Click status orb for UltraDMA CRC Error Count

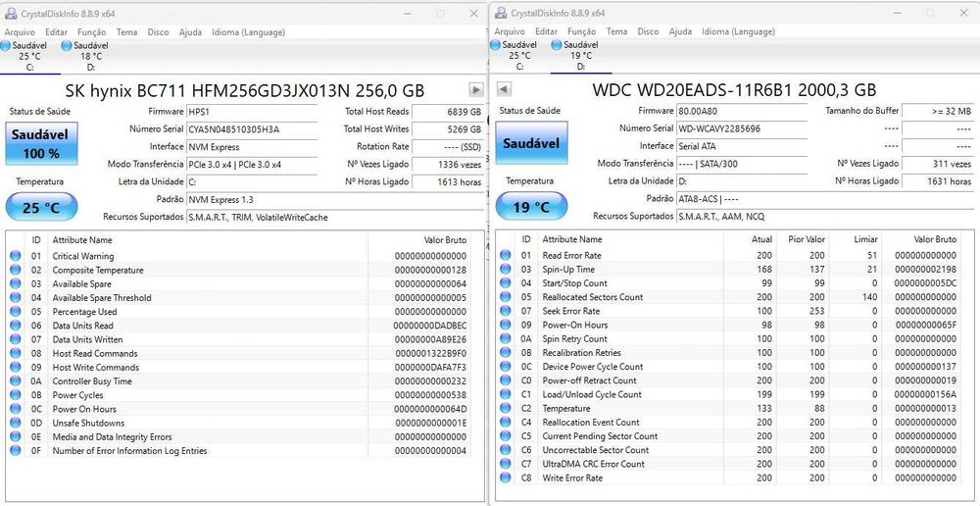[506, 464]
